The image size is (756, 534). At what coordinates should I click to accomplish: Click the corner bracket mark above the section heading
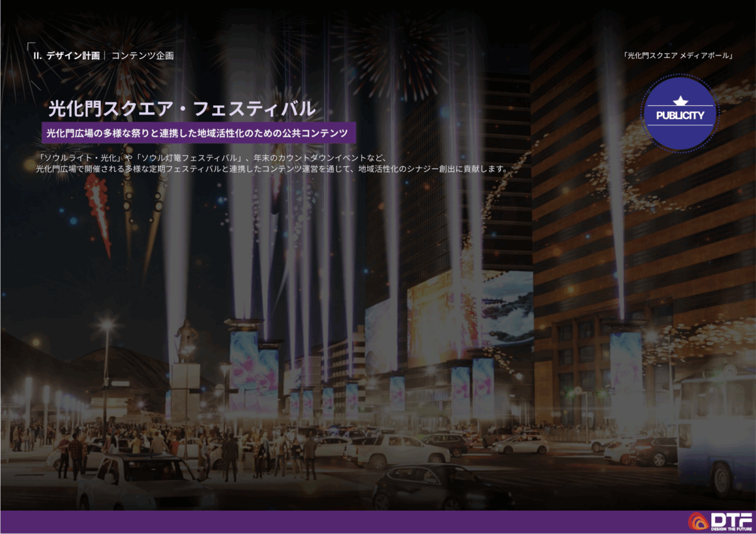31,46
